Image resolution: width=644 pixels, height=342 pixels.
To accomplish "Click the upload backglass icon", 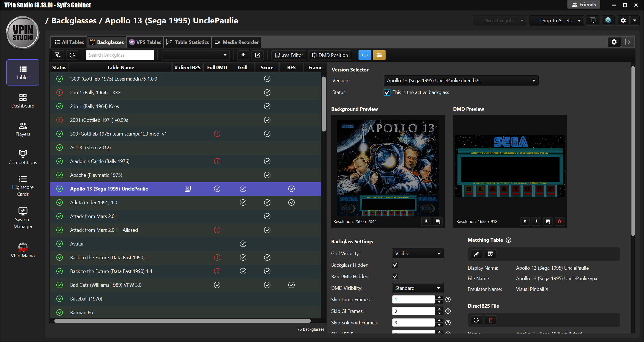I will [243, 55].
